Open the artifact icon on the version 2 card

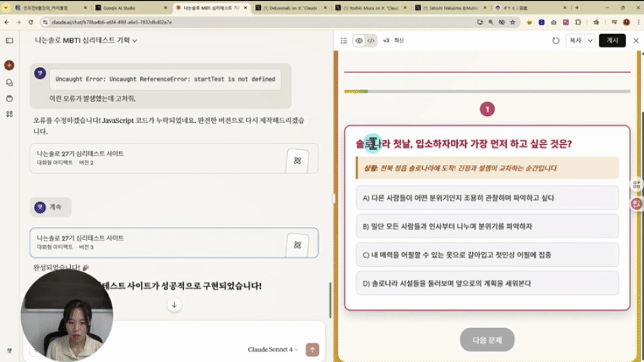pos(297,161)
